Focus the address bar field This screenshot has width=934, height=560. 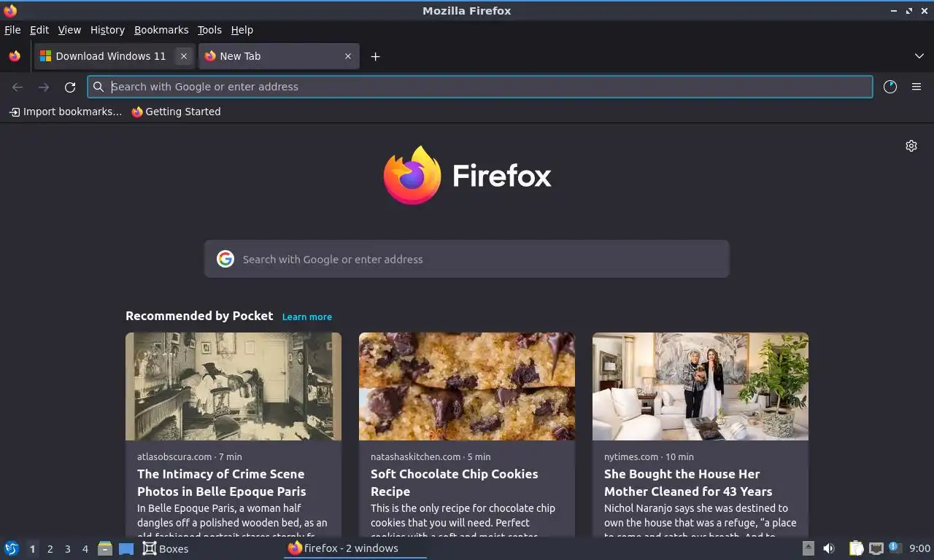pyautogui.click(x=480, y=87)
